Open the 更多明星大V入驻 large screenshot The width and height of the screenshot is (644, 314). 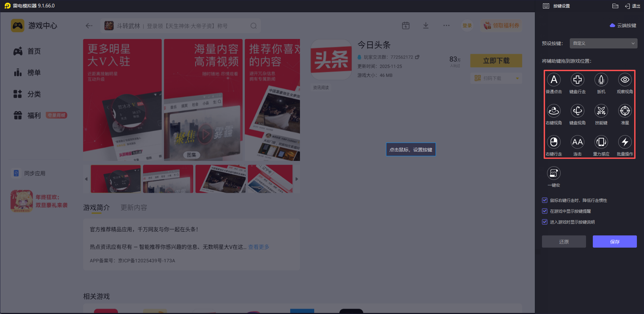[122, 100]
